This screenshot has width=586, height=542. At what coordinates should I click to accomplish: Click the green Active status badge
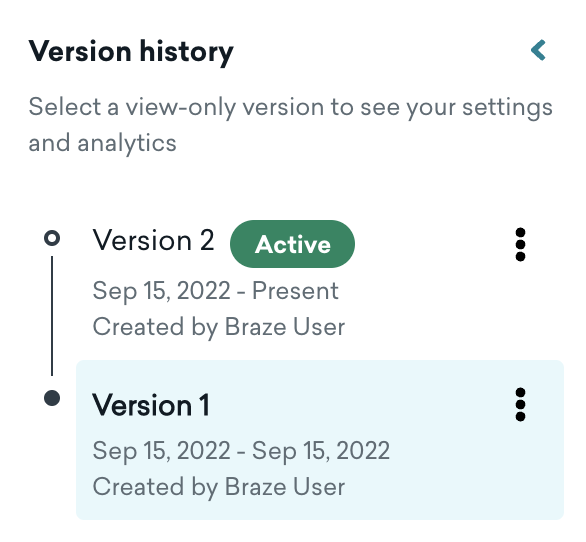point(292,244)
